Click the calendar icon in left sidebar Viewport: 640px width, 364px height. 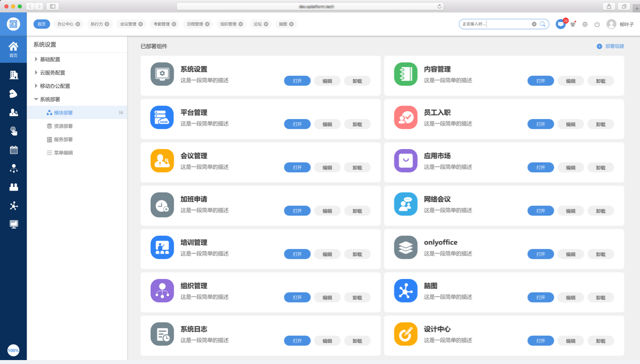[14, 150]
